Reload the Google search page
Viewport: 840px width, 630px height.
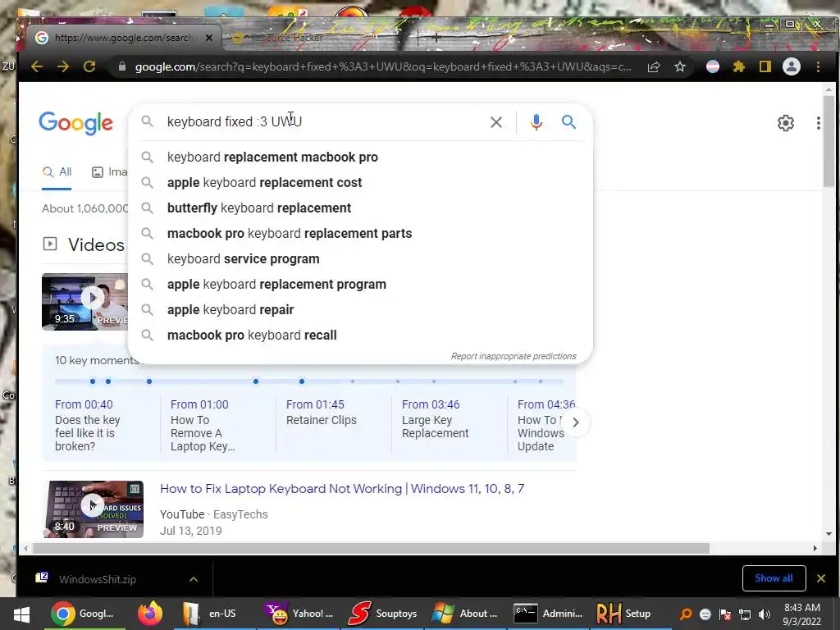[x=89, y=66]
